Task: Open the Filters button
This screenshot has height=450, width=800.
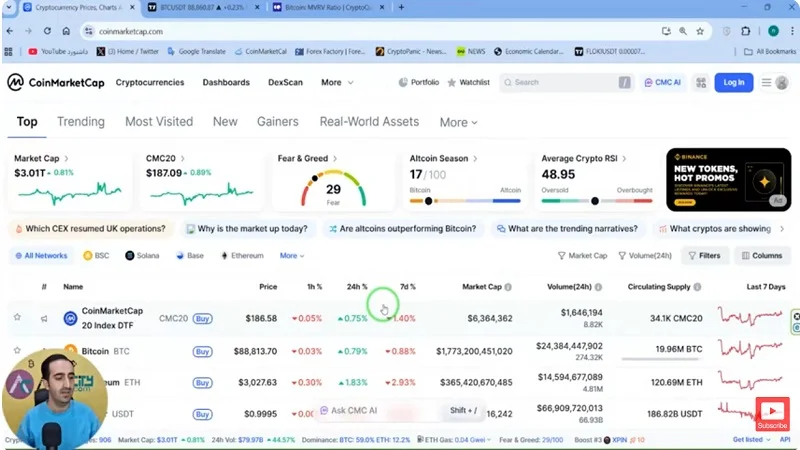Action: [704, 255]
